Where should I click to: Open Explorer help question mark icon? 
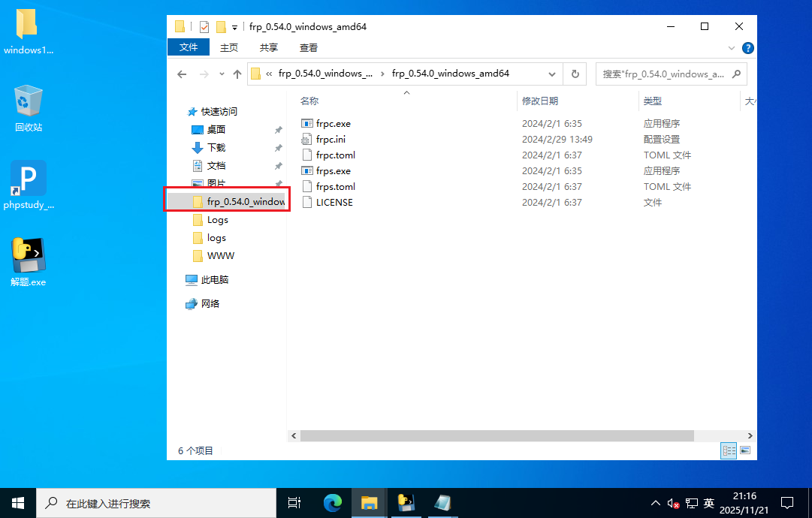[x=748, y=48]
